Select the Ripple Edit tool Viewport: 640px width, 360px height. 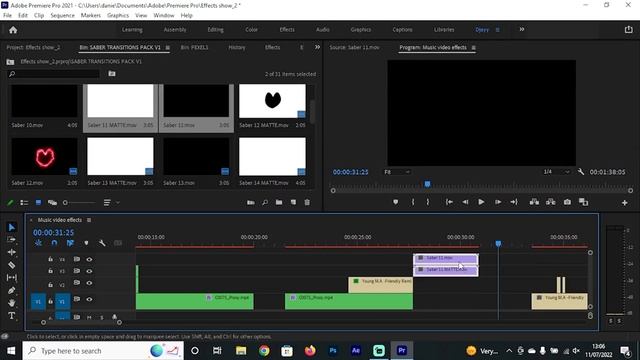[11, 252]
